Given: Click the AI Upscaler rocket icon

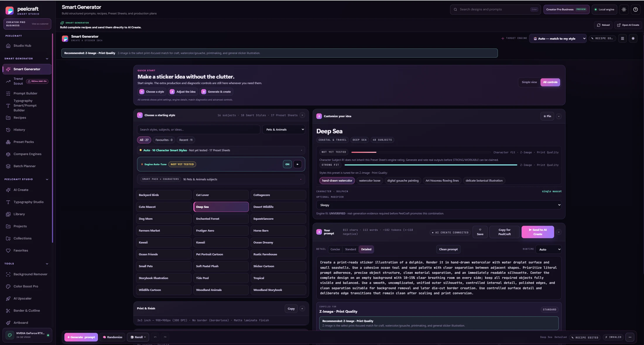Looking at the screenshot, I should pos(8,298).
